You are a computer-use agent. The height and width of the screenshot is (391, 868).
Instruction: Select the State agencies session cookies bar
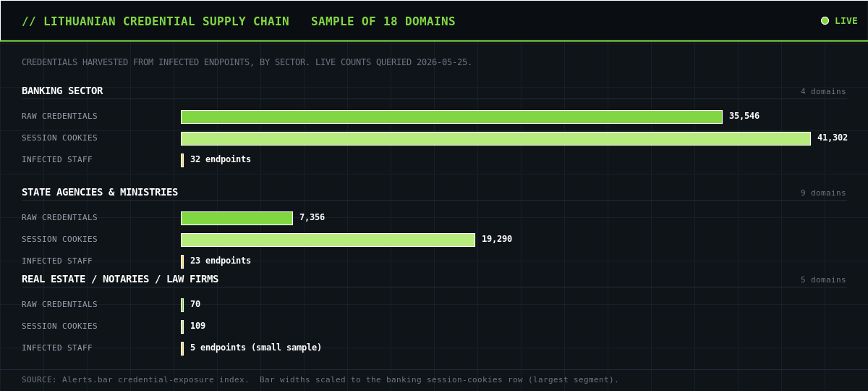[x=328, y=240]
